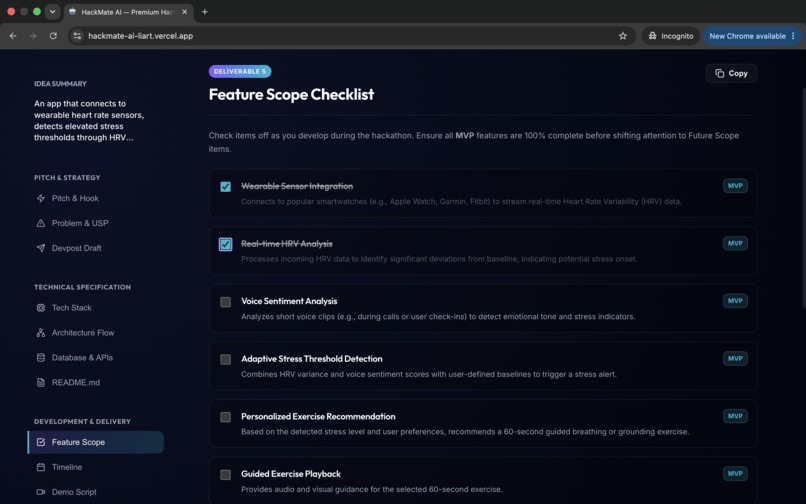Click the Demo Script video camera icon
Screen dimensions: 806x504
coord(41,492)
